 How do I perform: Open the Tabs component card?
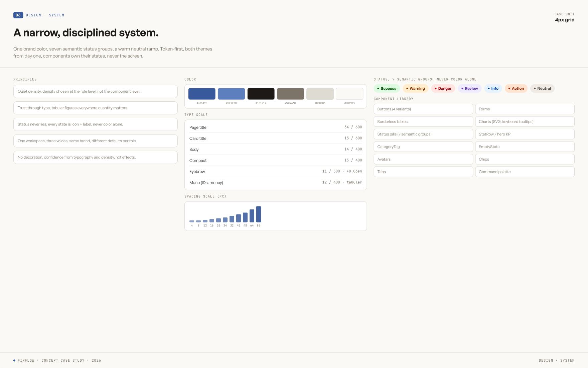tap(423, 172)
